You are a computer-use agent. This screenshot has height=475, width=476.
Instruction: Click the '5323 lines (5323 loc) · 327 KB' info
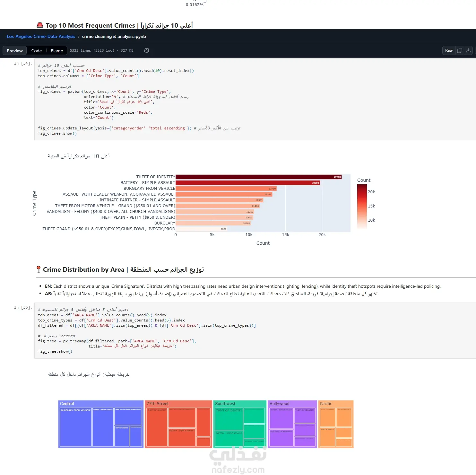(x=101, y=50)
